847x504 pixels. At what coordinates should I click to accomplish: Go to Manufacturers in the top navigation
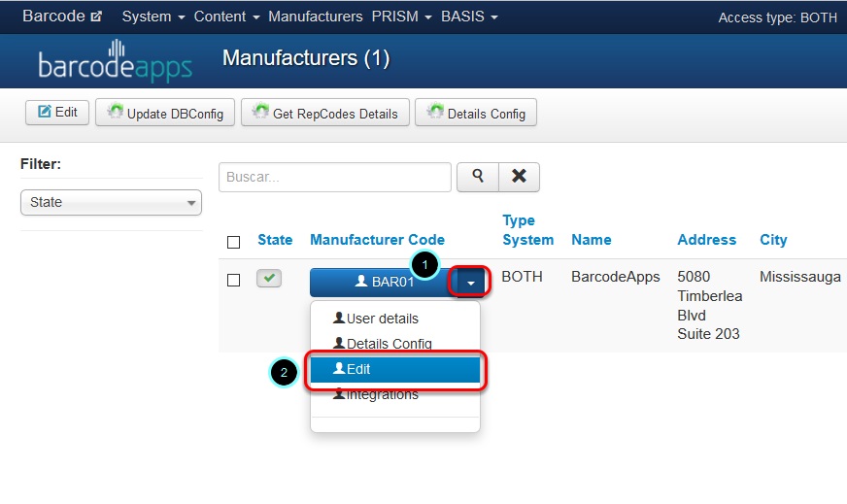315,17
